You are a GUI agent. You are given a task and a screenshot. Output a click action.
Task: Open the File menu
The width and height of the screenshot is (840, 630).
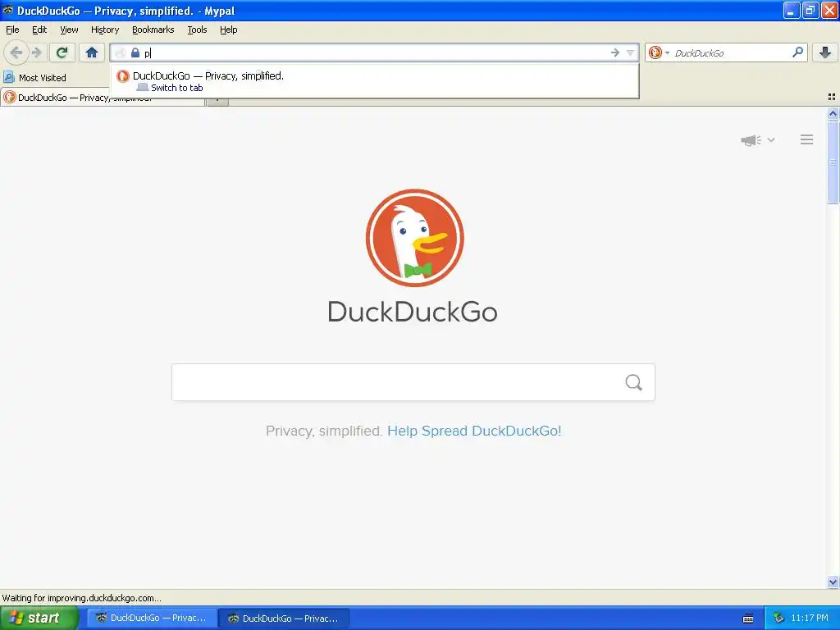(12, 30)
